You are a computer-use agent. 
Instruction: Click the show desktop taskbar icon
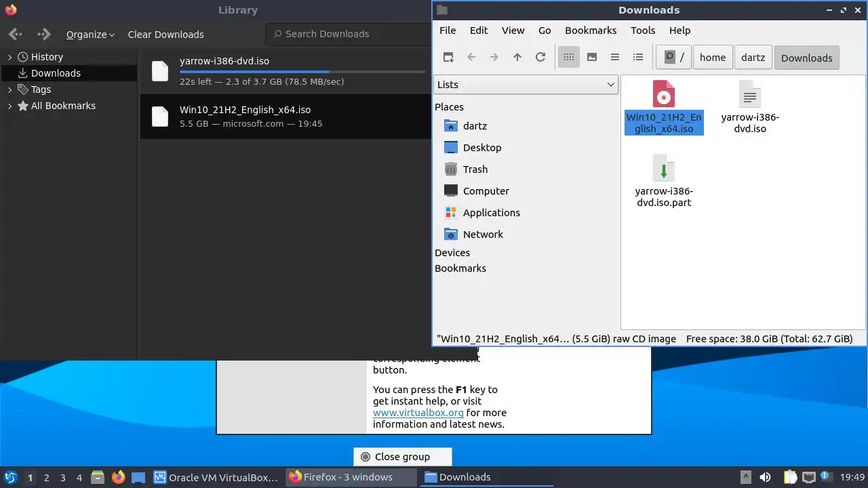[138, 477]
